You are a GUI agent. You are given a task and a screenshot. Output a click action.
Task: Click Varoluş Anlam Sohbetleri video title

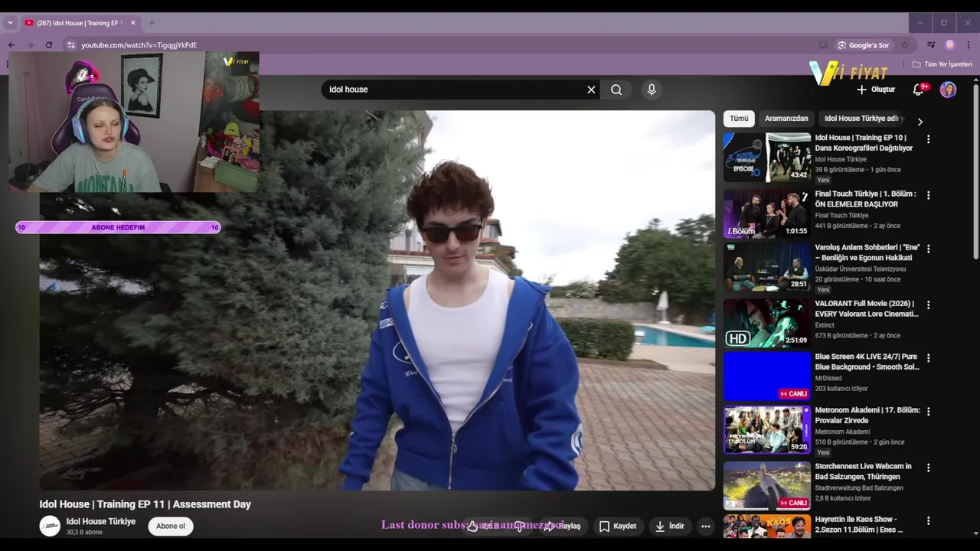(x=867, y=253)
